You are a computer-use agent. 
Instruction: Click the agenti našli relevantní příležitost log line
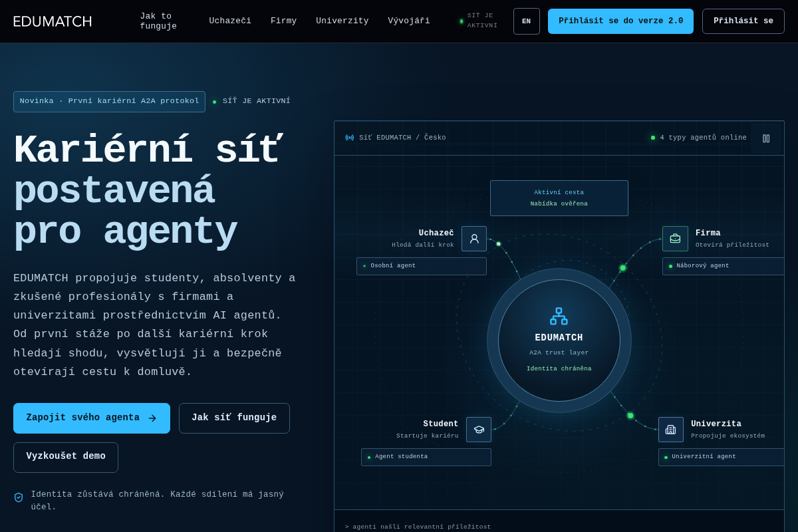[418, 527]
